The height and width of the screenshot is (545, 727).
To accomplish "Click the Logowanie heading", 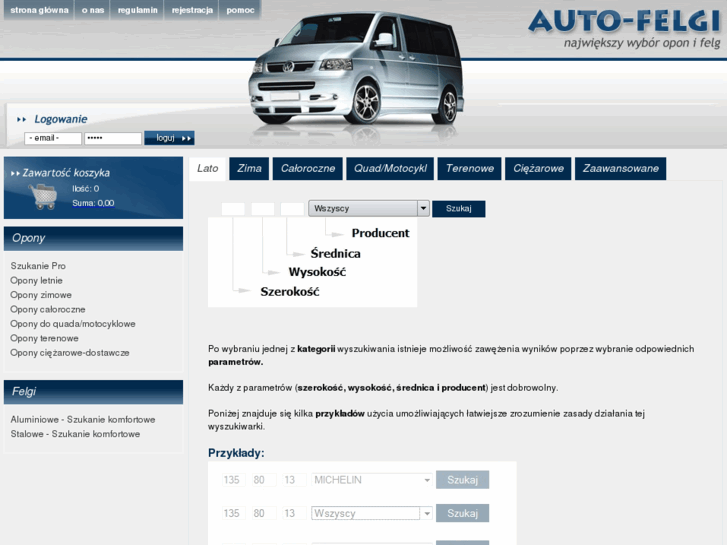I will pos(61,119).
